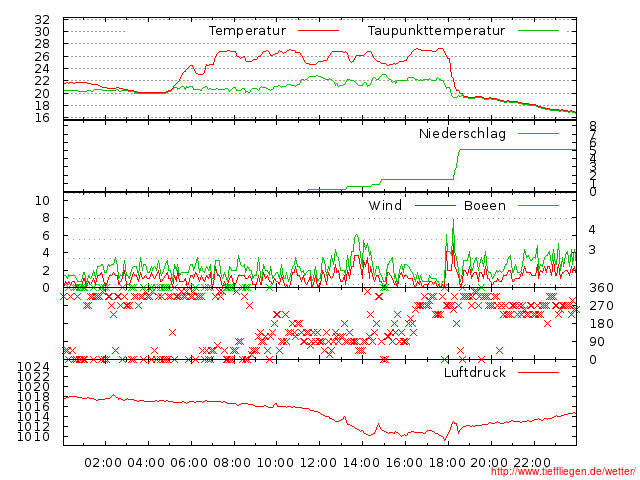The width and height of the screenshot is (640, 480).
Task: Click the 1010 pressure axis value
Action: point(33,437)
